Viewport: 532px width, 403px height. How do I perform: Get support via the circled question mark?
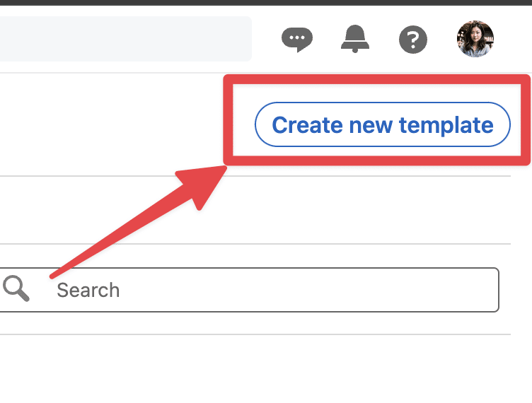(x=413, y=40)
